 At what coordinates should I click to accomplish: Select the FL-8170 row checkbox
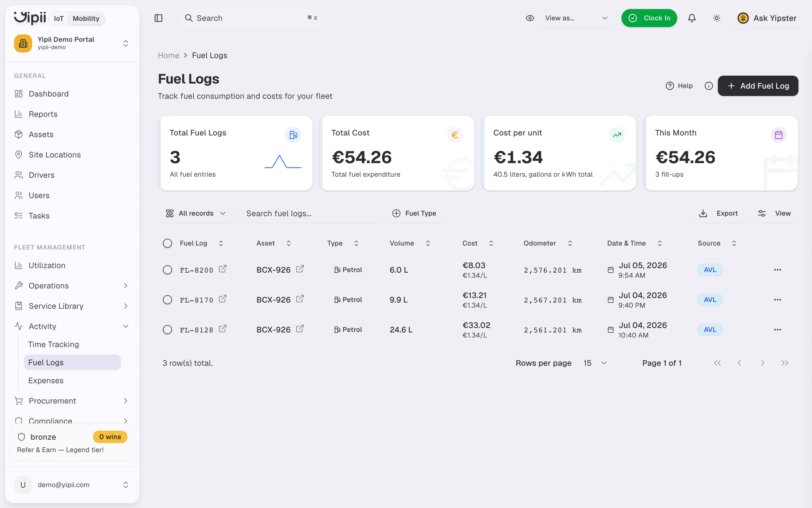pyautogui.click(x=167, y=300)
